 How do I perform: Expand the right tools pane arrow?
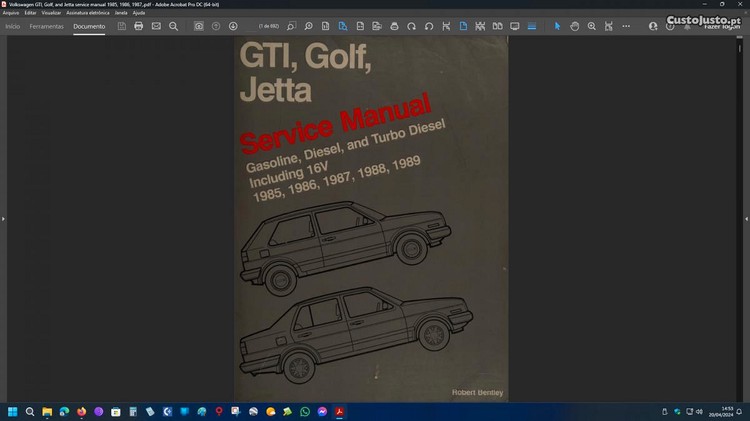click(x=746, y=218)
